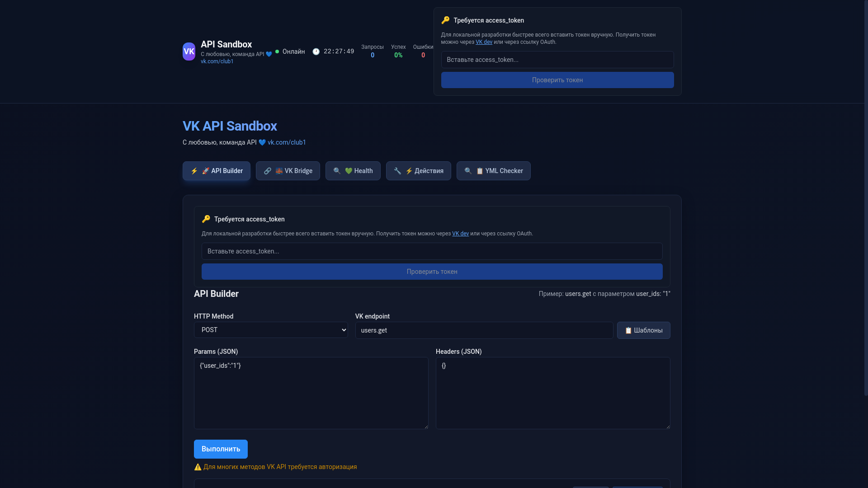Viewport: 868px width, 488px height.
Task: Click into the Headers (JSON) textarea
Action: [x=553, y=393]
